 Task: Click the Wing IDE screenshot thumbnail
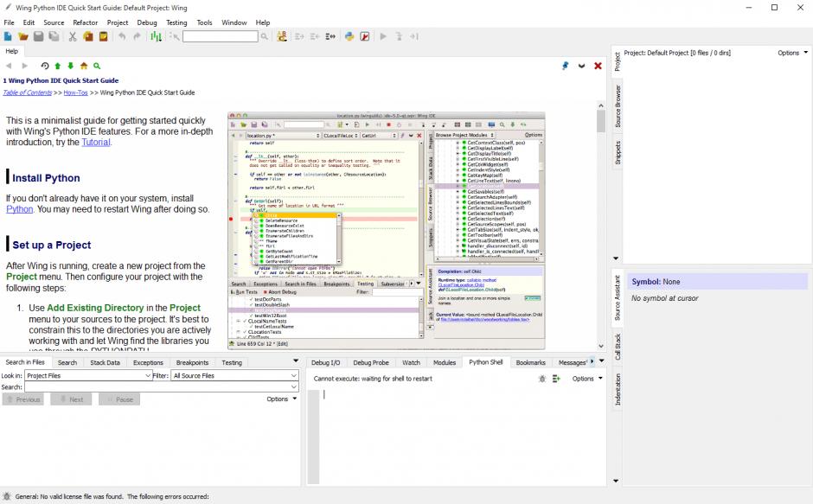coord(387,231)
